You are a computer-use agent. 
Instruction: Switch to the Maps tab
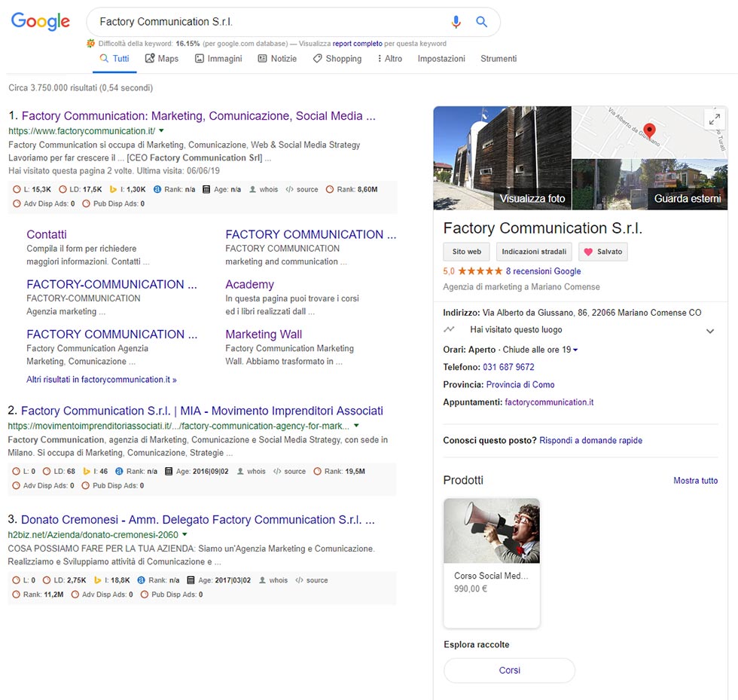click(162, 59)
